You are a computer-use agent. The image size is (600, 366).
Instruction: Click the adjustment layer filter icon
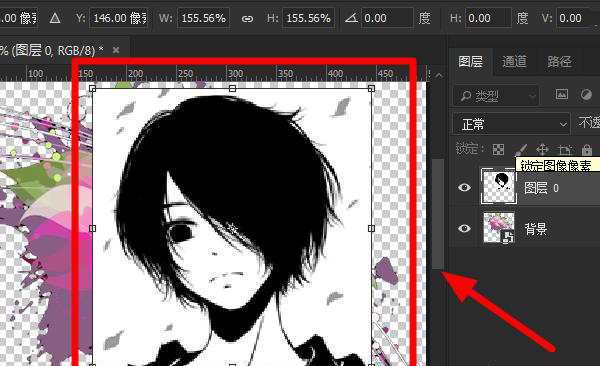(586, 95)
